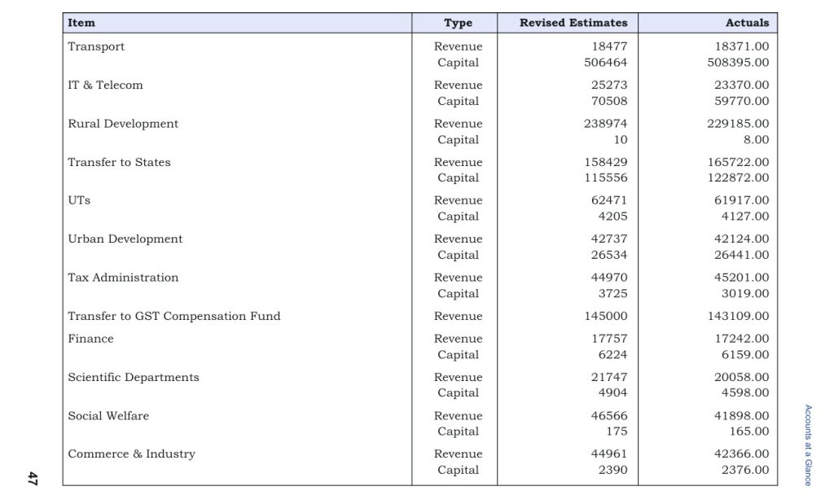Select the UTs item label
Viewport: 834px width, 504px height.
79,200
